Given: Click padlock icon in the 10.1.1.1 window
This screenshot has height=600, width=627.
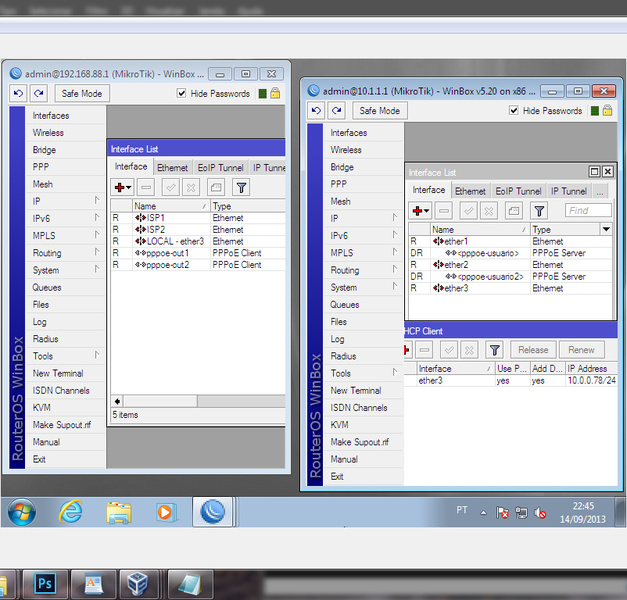Looking at the screenshot, I should point(607,110).
